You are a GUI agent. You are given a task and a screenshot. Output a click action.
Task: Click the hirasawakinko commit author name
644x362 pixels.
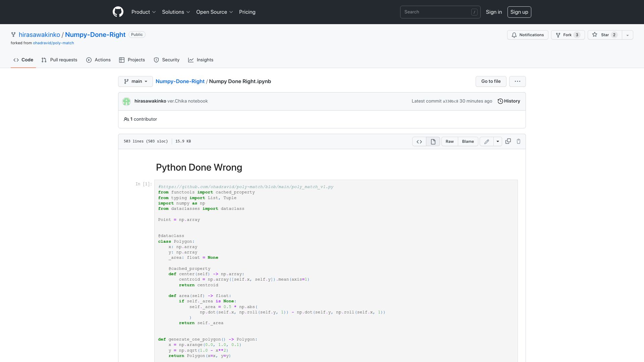tap(150, 101)
